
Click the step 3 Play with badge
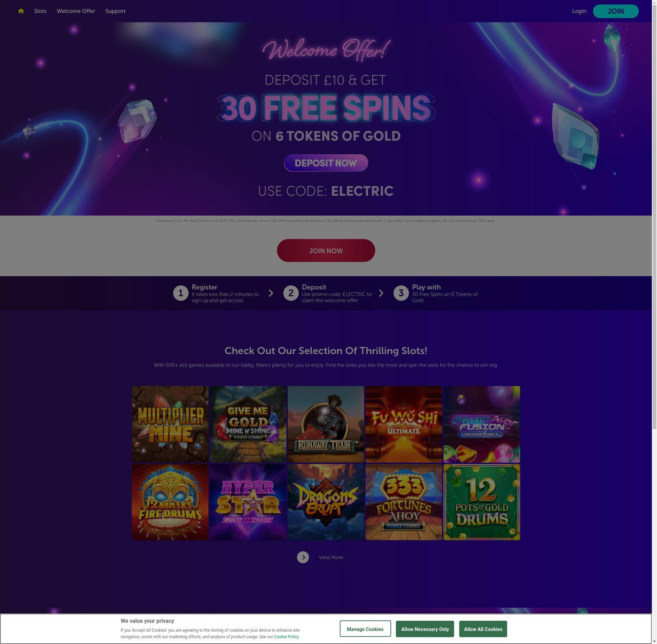(401, 293)
